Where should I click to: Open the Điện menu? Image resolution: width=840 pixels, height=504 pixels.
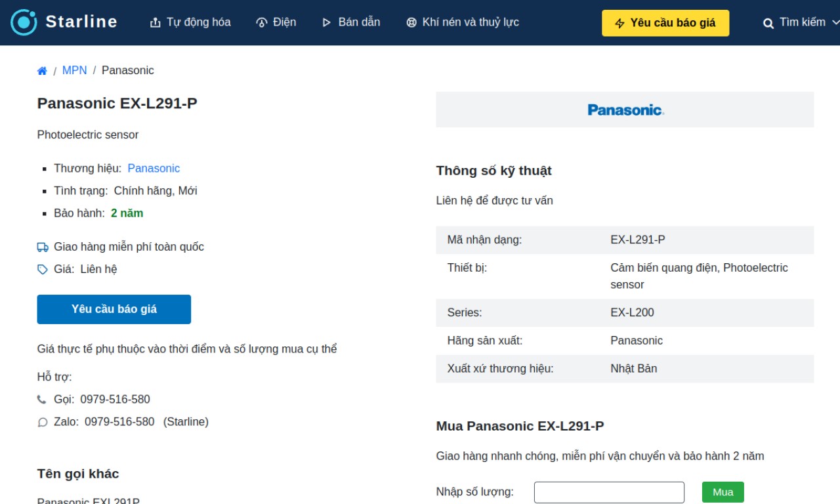point(276,22)
